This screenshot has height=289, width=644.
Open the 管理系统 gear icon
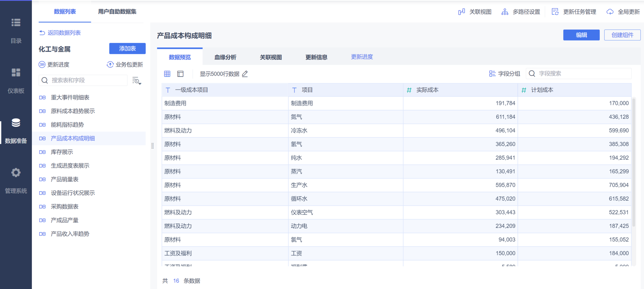tap(16, 172)
